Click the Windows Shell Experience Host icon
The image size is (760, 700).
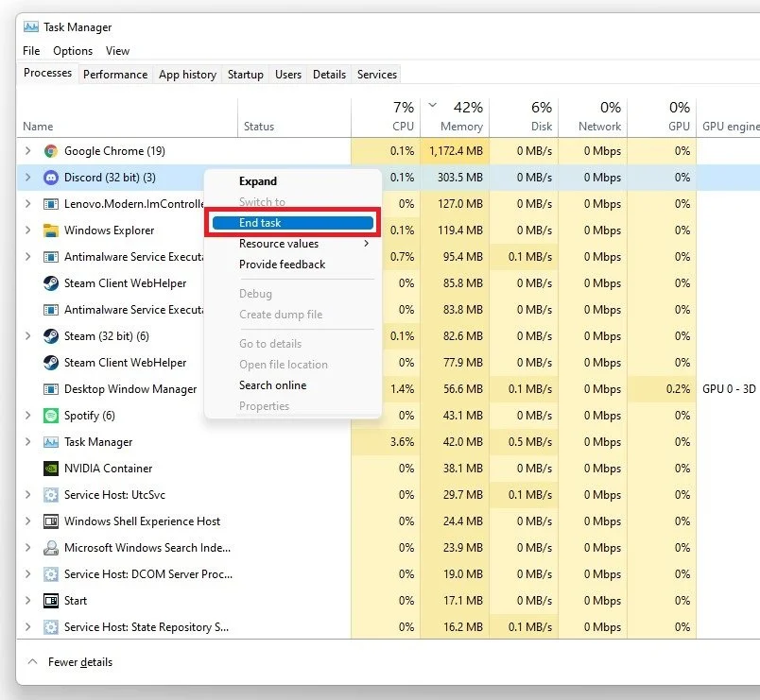[50, 521]
